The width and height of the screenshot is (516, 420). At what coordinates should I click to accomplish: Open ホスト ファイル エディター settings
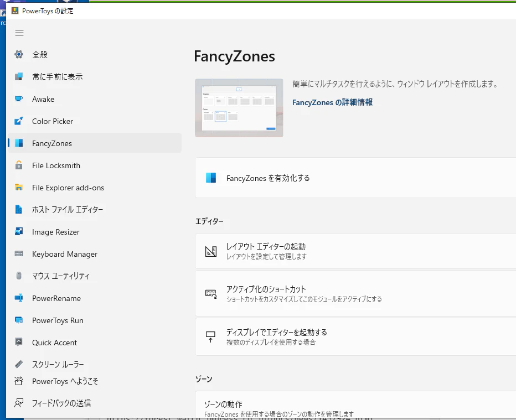click(x=95, y=210)
